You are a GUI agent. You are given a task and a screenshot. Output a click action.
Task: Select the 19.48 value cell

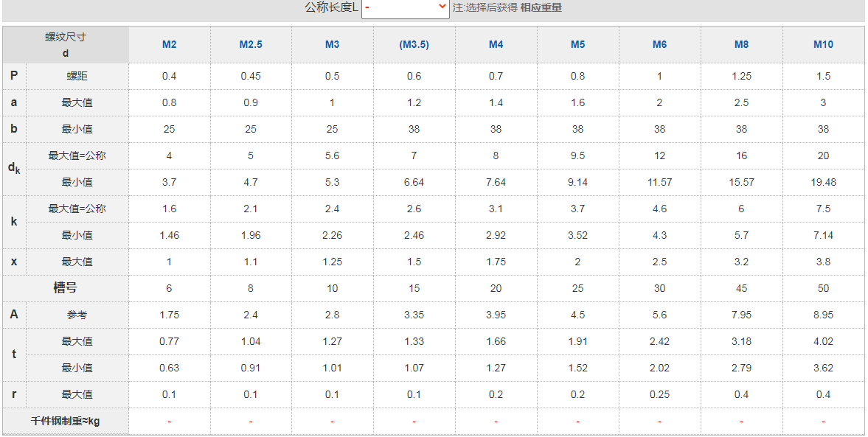pyautogui.click(x=823, y=182)
